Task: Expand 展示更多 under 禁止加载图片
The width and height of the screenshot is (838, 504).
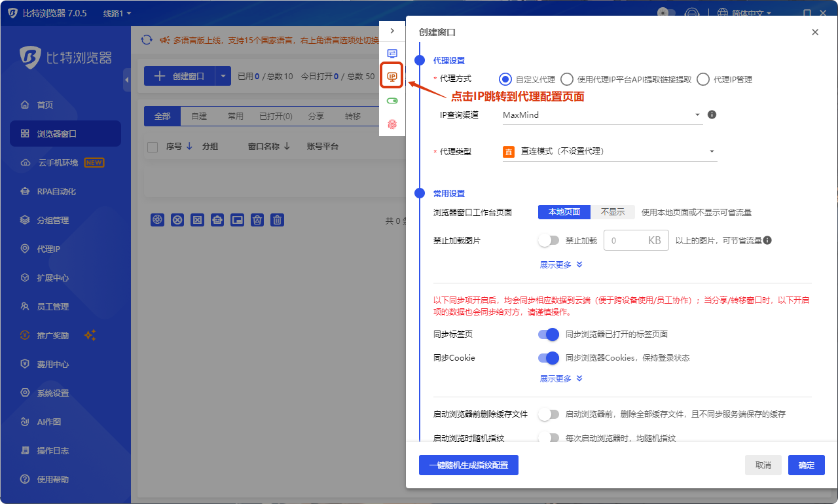Action: pos(560,264)
